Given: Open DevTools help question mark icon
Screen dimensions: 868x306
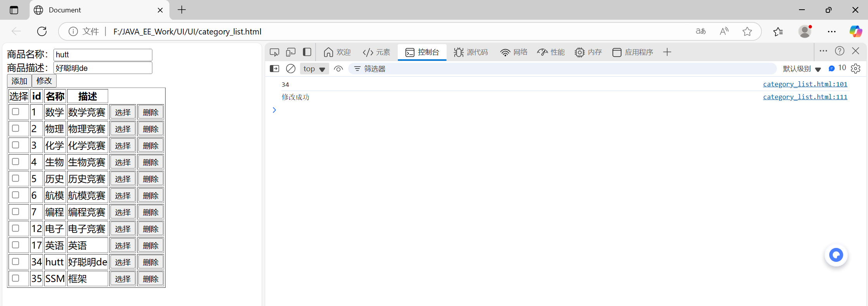Looking at the screenshot, I should point(840,51).
